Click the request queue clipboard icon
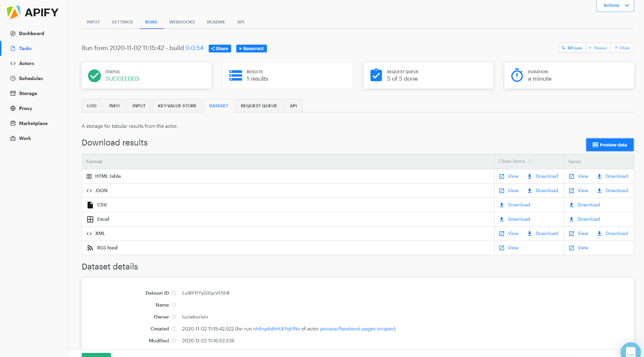Screen dimensions: 644x357 pos(376,75)
